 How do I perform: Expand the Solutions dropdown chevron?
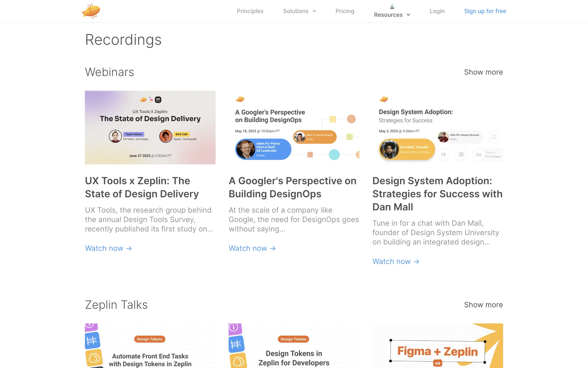pos(314,11)
